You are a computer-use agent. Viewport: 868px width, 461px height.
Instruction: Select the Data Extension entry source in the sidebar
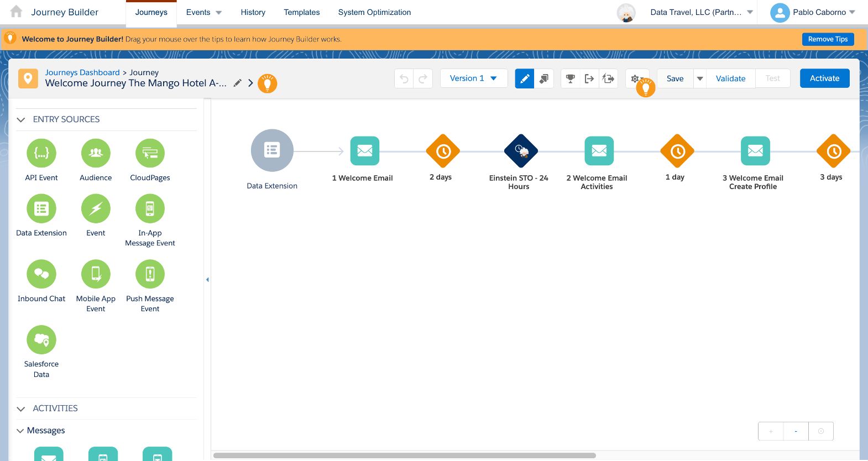[41, 208]
